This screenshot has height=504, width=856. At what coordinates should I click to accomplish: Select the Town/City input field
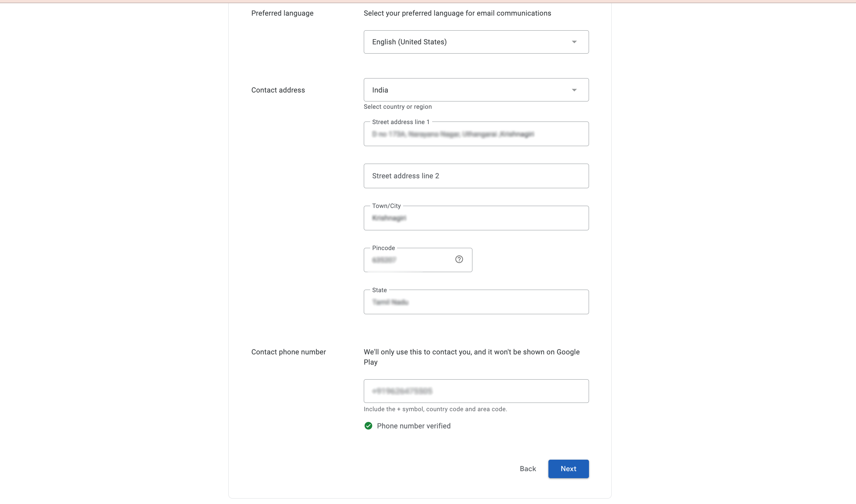pos(476,218)
